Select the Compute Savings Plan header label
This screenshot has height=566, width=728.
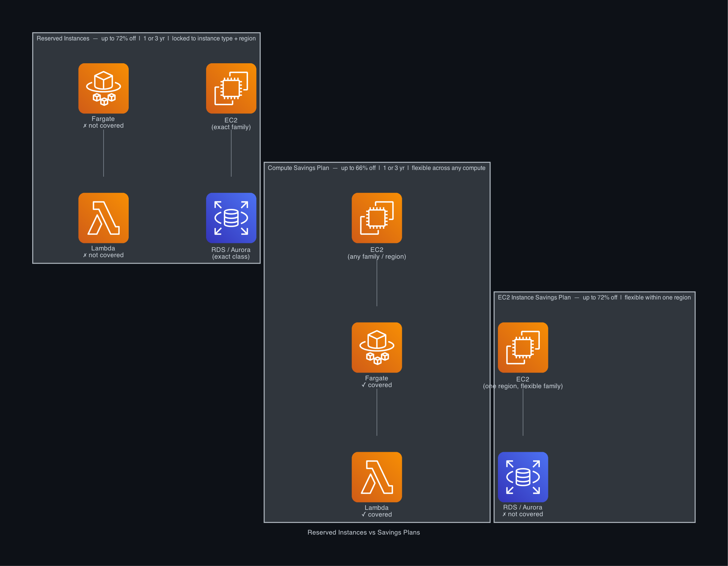[299, 168]
